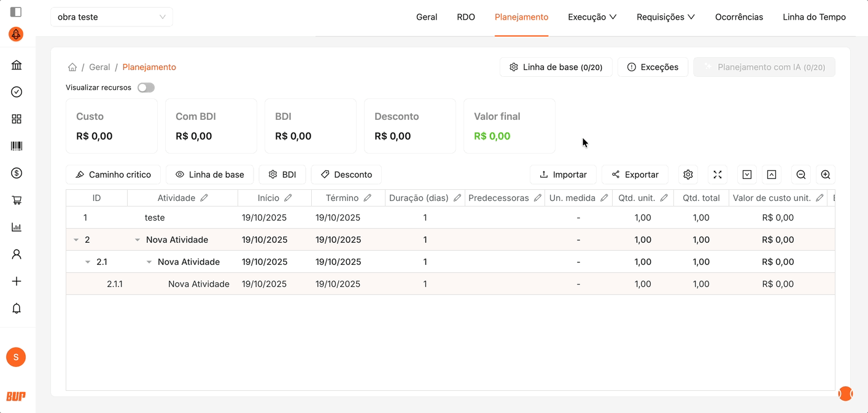Open the Execução dropdown menu
The width and height of the screenshot is (868, 413).
pos(592,17)
